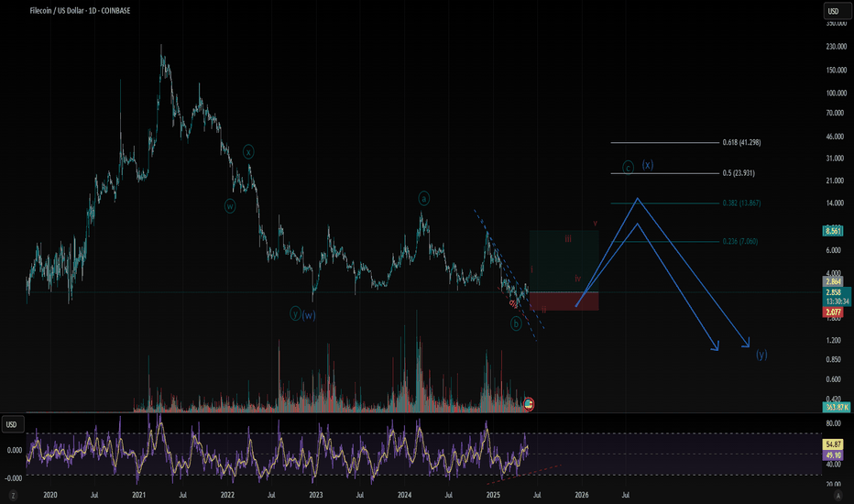Image resolution: width=854 pixels, height=504 pixels.
Task: Click the 13:30:34 bar countdown timer
Action: pyautogui.click(x=838, y=301)
